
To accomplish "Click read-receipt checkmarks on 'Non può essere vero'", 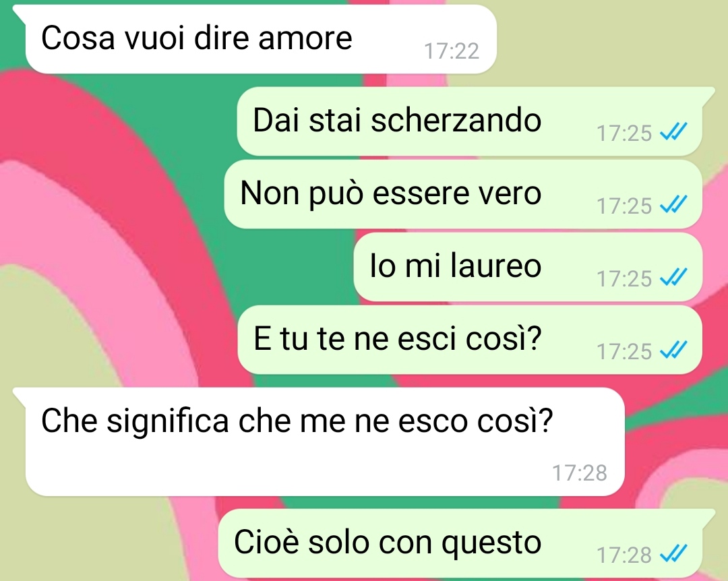I will (x=673, y=206).
